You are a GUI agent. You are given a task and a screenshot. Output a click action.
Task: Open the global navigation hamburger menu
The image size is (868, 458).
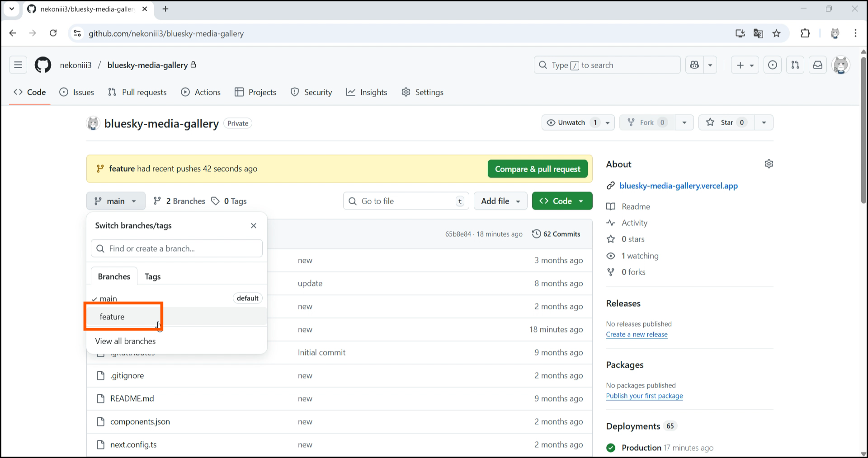tap(18, 65)
